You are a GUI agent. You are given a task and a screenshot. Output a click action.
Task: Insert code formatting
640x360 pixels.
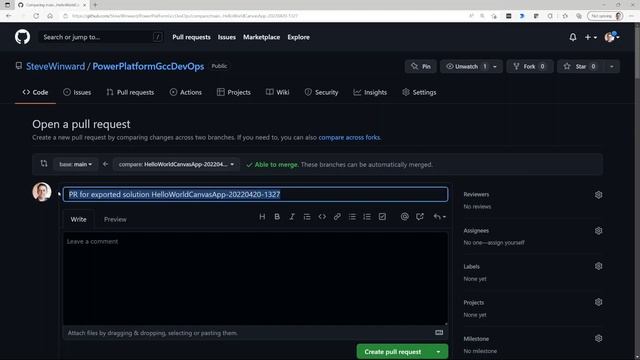[x=322, y=217]
